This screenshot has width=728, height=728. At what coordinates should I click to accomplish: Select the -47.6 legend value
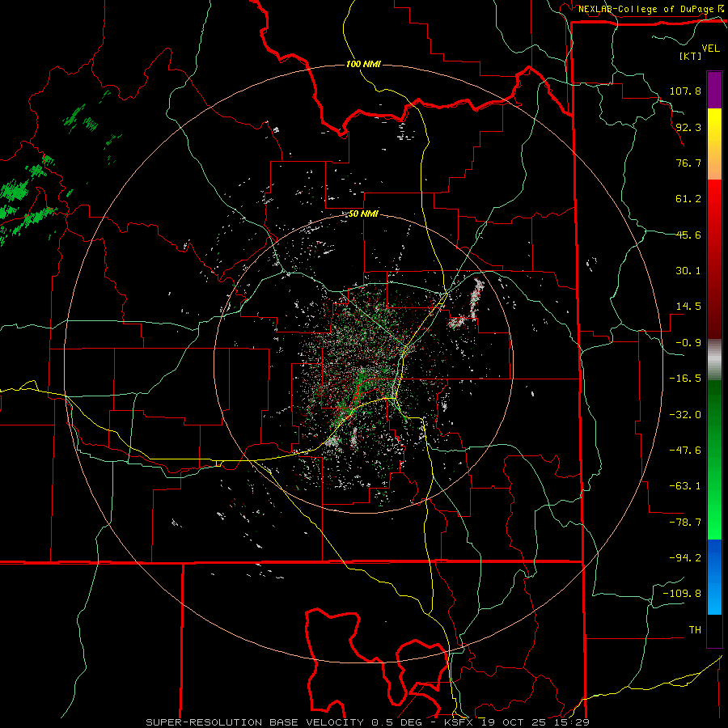tap(685, 451)
